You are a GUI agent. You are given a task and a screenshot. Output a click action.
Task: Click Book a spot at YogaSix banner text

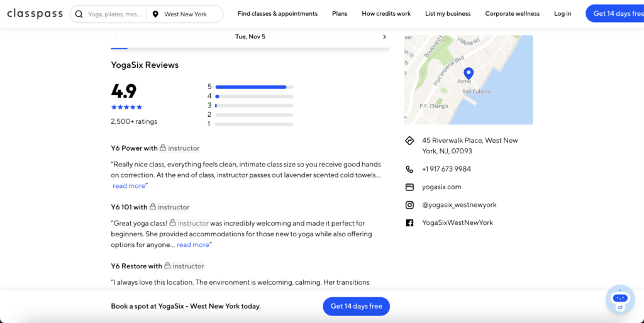(x=186, y=306)
